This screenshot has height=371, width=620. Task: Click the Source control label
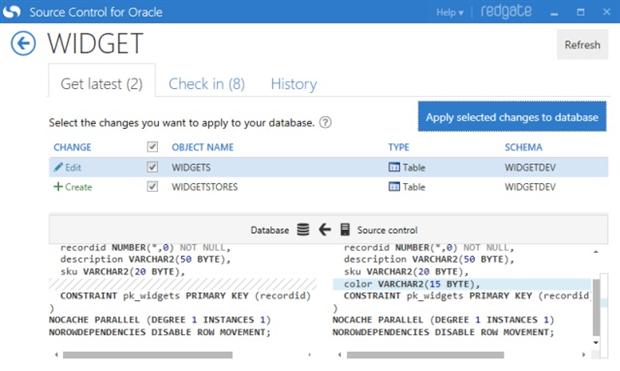(x=387, y=230)
